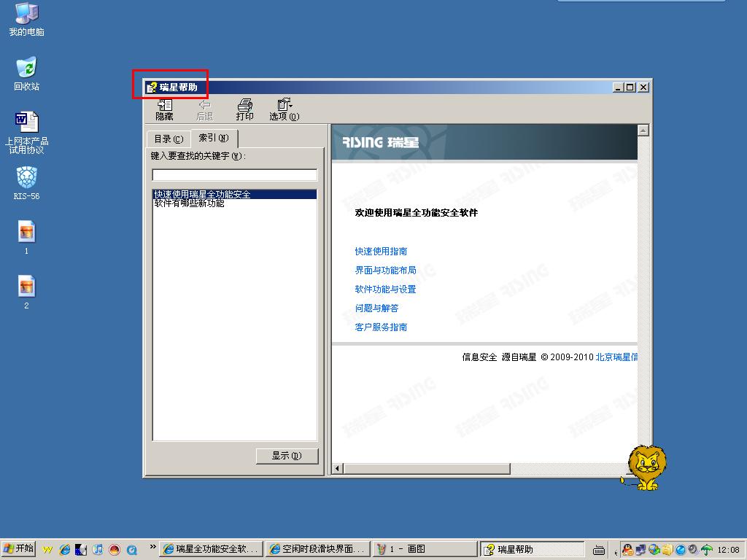Select the 索引 (Index) tab
The height and width of the screenshot is (560, 747).
[214, 138]
